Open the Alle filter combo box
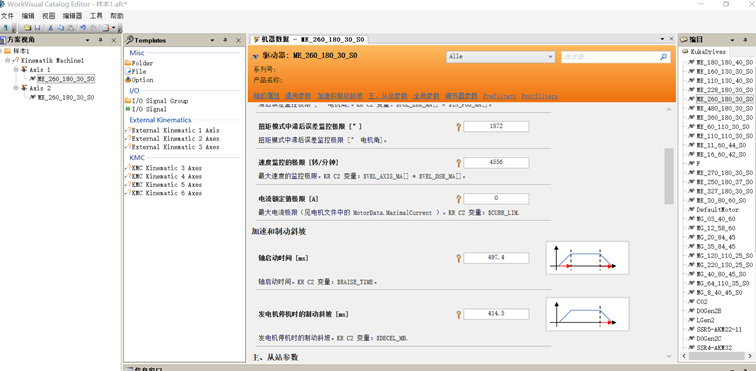The image size is (756, 371). [500, 57]
